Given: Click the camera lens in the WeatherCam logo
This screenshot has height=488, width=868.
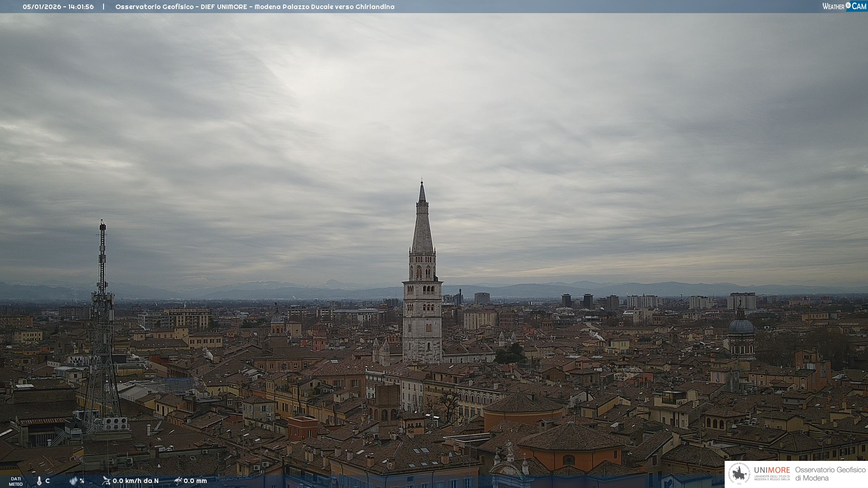Looking at the screenshot, I should 848,5.
